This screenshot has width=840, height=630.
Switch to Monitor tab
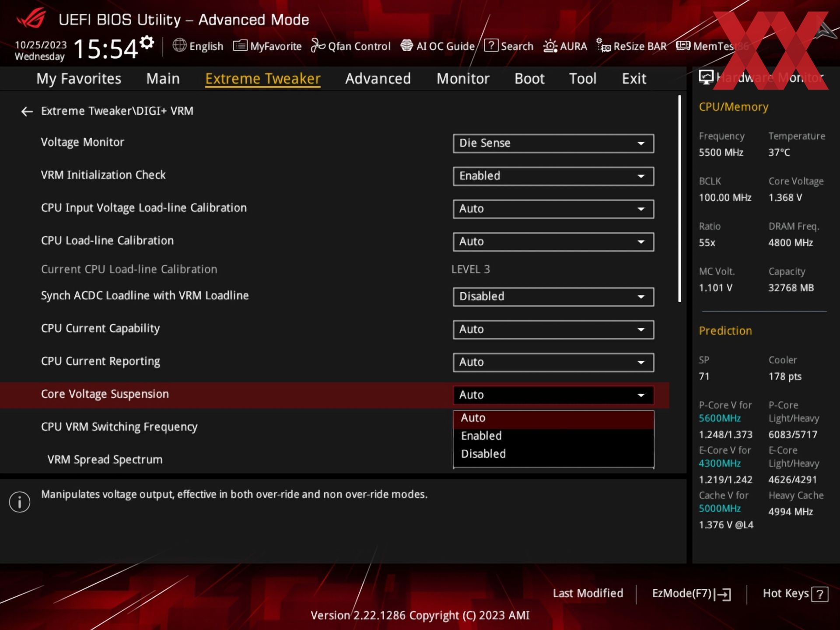tap(463, 79)
